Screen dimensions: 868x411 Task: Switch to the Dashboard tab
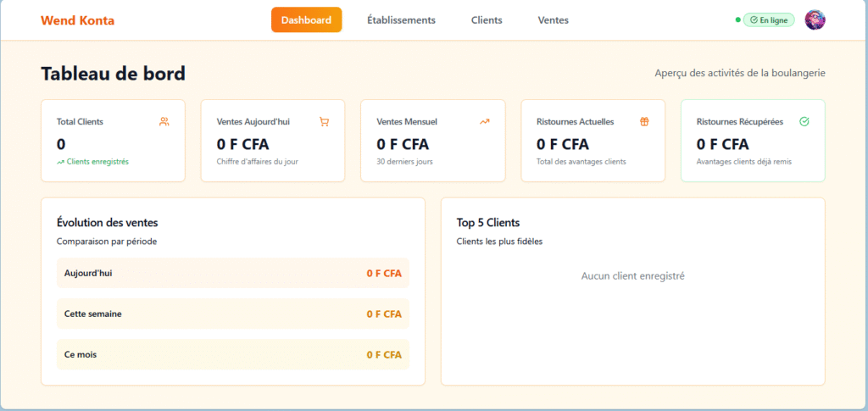tap(306, 19)
